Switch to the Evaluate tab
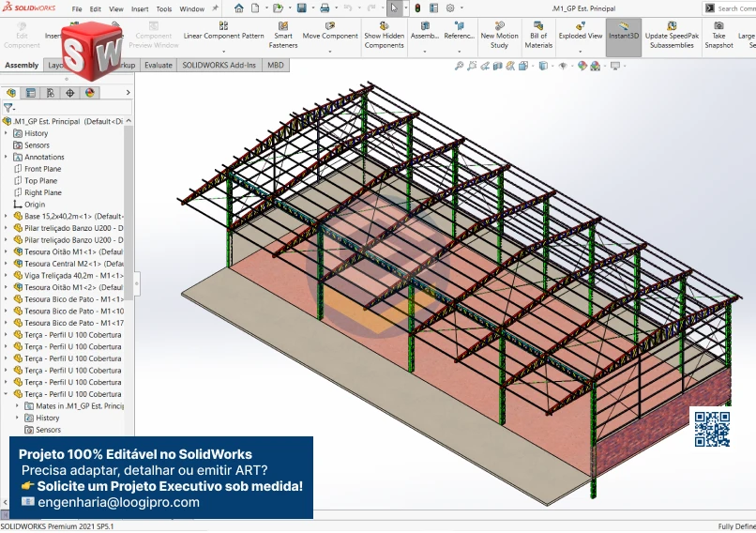This screenshot has height=533, width=756. click(x=158, y=66)
